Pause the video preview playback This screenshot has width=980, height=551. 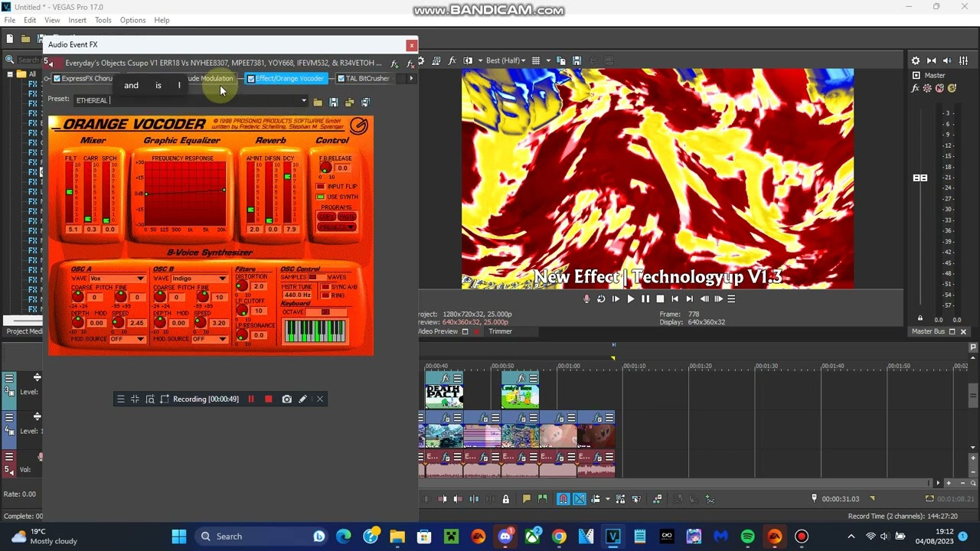pos(645,299)
